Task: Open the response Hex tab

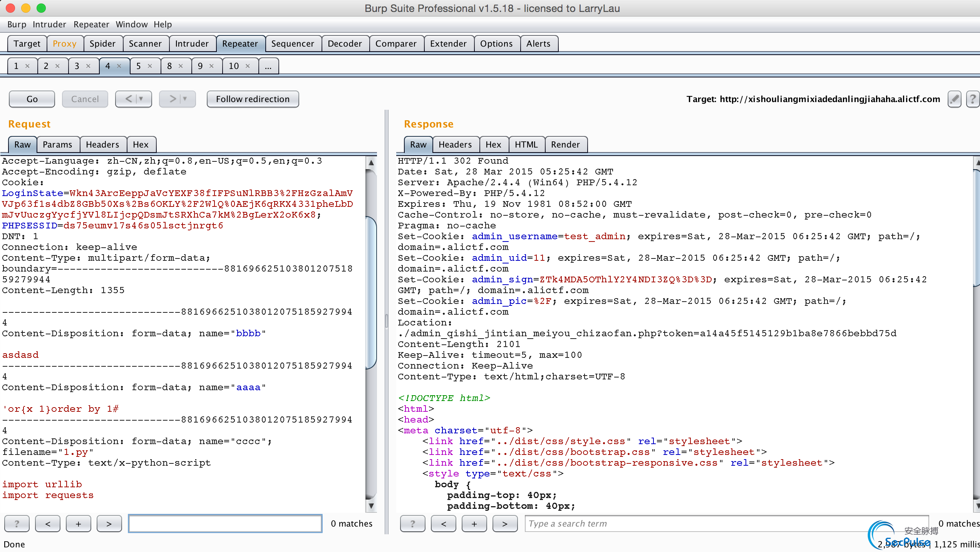Action: click(x=493, y=144)
